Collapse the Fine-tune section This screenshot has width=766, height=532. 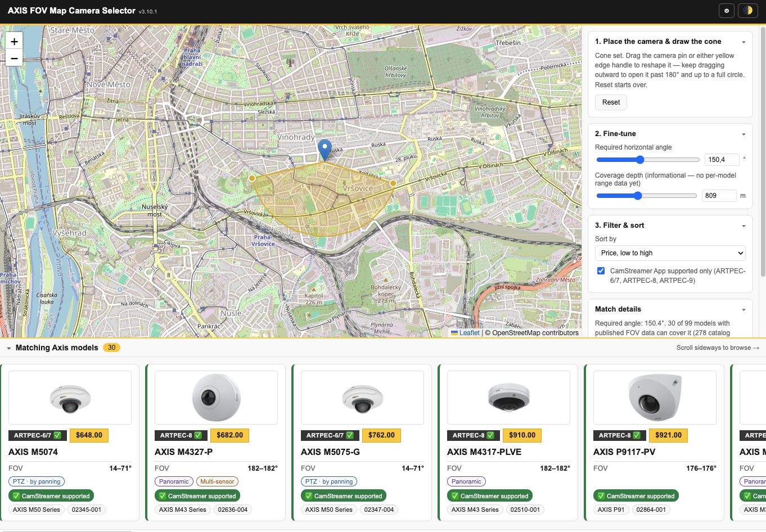pos(744,134)
